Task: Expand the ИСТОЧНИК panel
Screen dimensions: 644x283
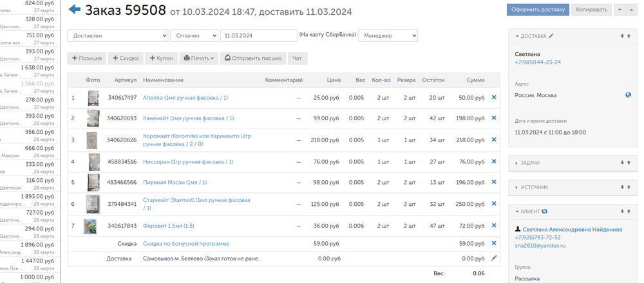Action: [x=535, y=187]
